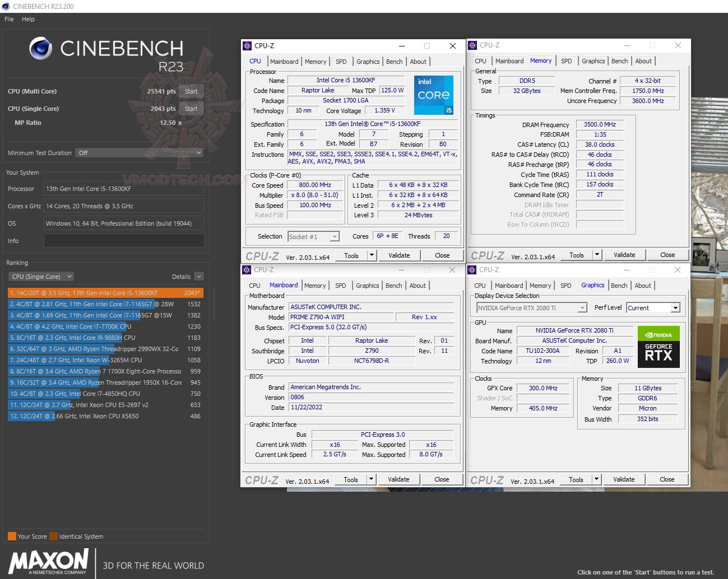
Task: Open the SPD tab in CPU-Z's Processor window
Action: click(x=341, y=62)
